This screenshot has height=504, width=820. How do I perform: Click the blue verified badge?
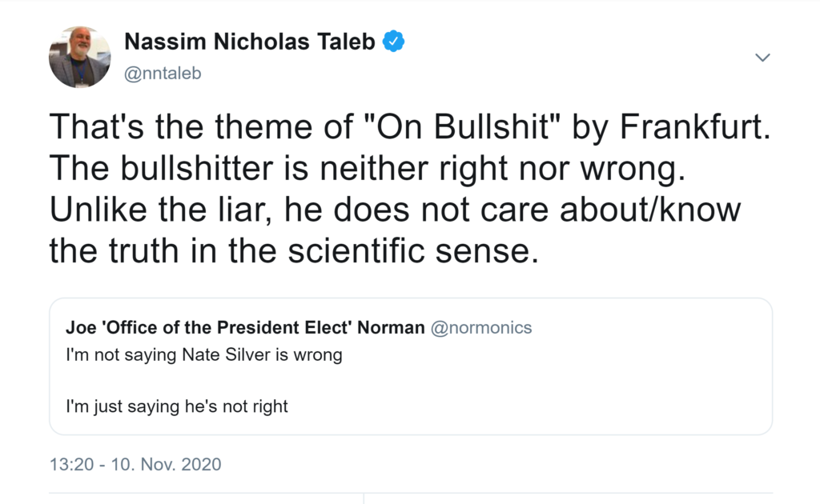pyautogui.click(x=393, y=42)
